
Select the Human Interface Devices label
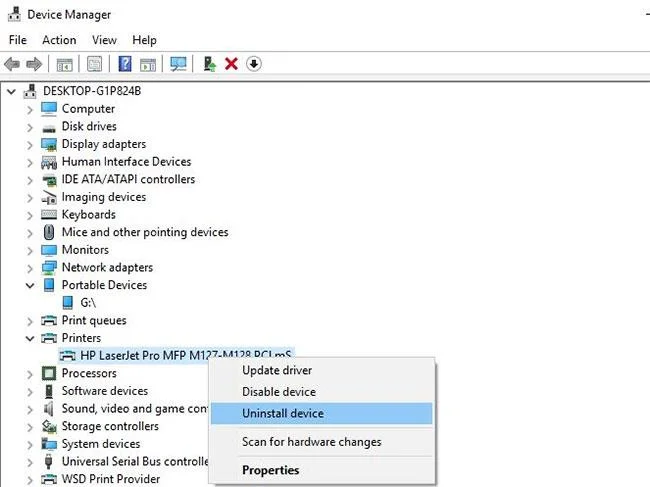pos(126,162)
